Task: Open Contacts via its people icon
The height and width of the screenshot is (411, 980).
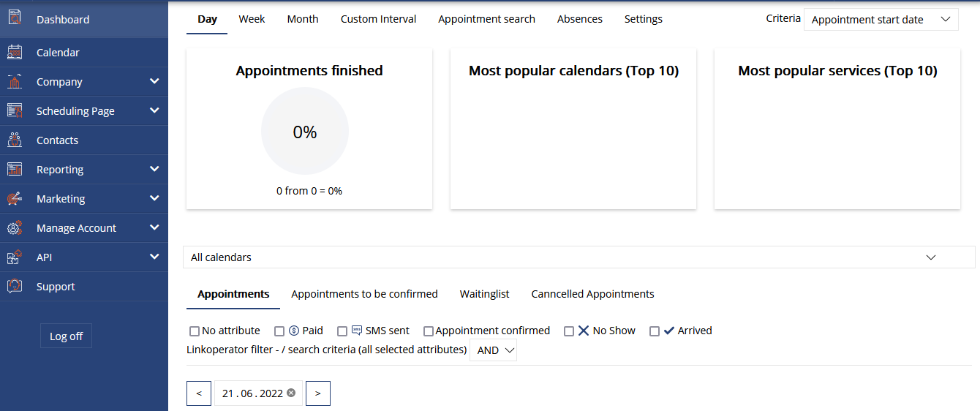Action: coord(15,140)
